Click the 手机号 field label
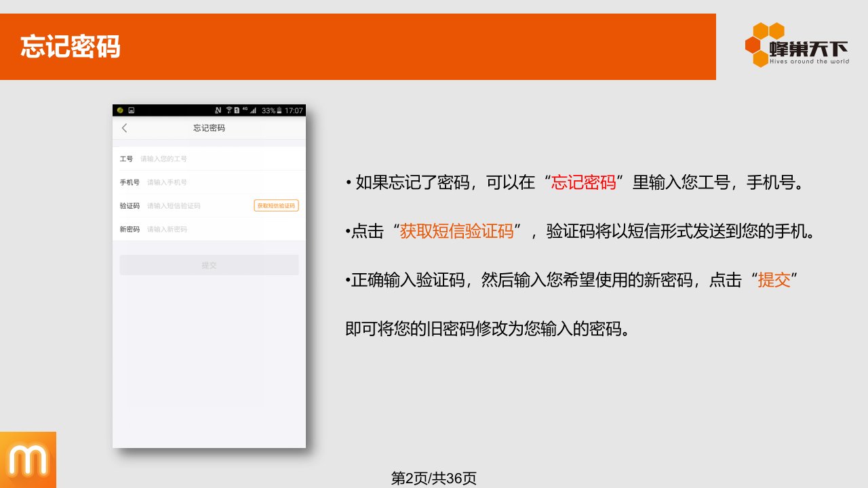This screenshot has height=488, width=868. [130, 182]
